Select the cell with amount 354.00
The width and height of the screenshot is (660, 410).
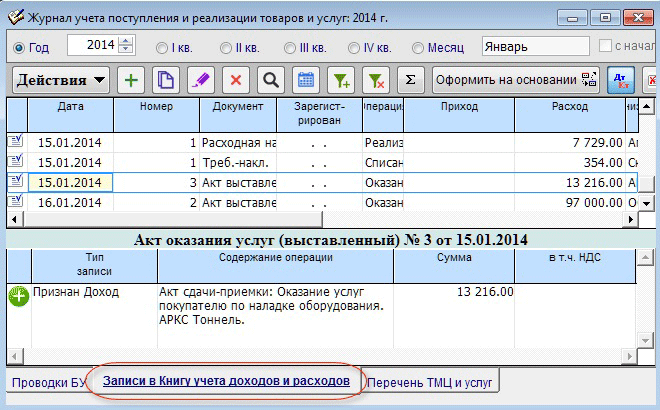pyautogui.click(x=570, y=162)
